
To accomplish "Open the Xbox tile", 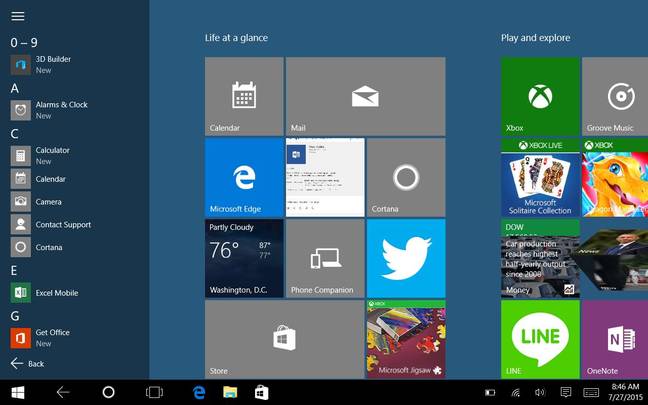I will 540,96.
